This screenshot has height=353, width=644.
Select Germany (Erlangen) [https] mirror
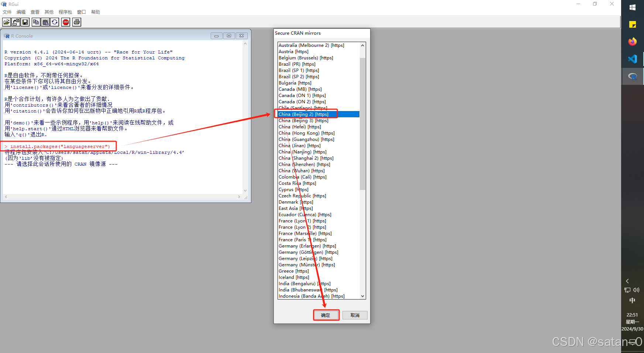pyautogui.click(x=318, y=246)
